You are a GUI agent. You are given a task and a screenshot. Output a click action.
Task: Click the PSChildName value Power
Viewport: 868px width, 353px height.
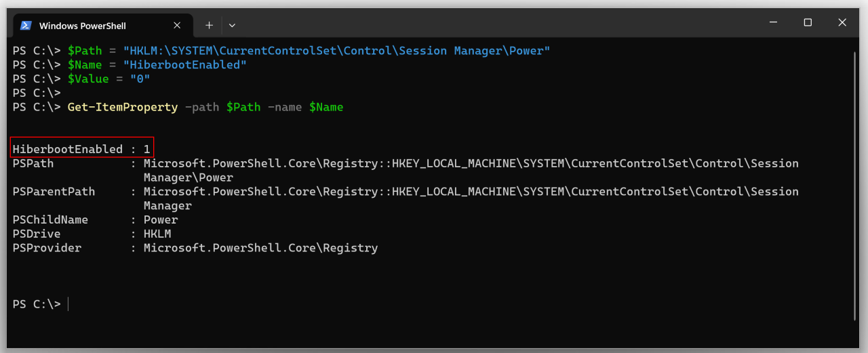[161, 220]
